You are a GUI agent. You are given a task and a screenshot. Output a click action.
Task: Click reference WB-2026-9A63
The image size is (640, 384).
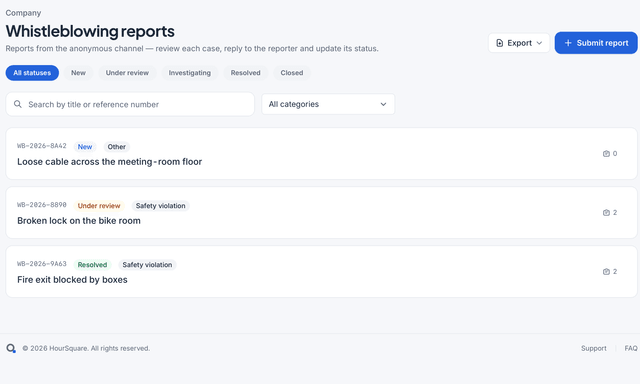42,264
